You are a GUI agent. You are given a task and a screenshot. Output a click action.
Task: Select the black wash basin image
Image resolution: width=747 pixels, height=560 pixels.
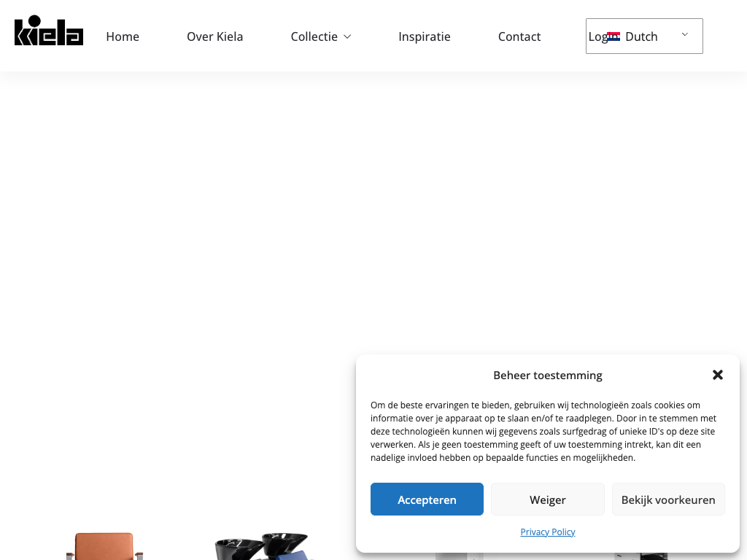(x=262, y=547)
